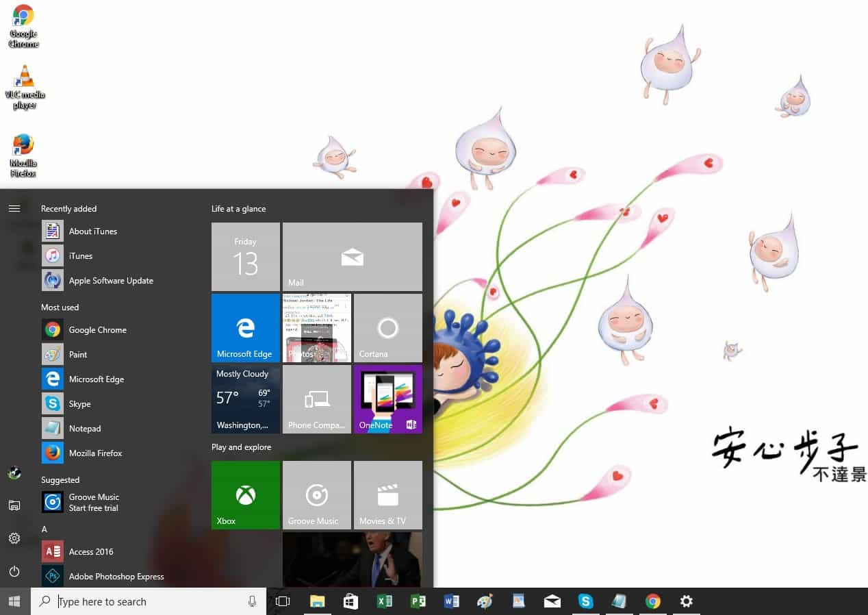Open Paint from the taskbar
Image resolution: width=868 pixels, height=615 pixels.
485,601
